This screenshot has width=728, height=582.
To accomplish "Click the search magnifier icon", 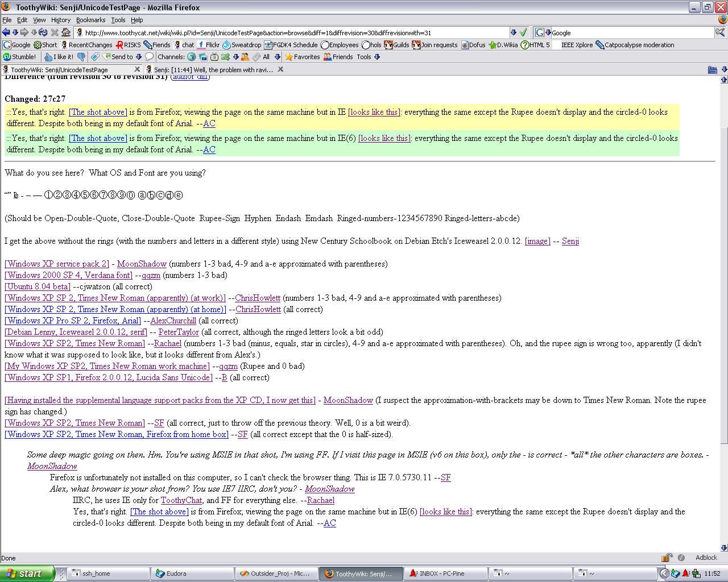I will (x=720, y=32).
